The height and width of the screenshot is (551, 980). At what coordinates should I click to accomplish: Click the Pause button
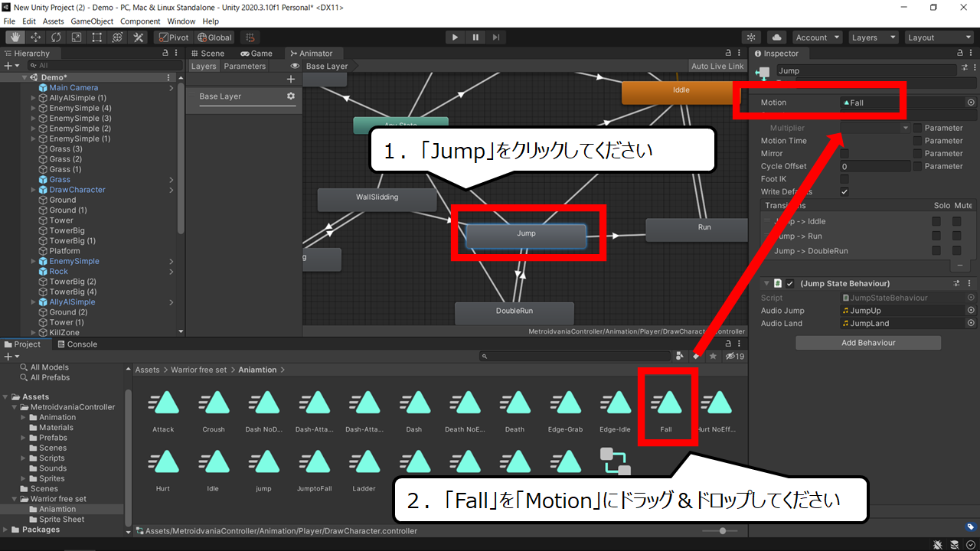475,37
